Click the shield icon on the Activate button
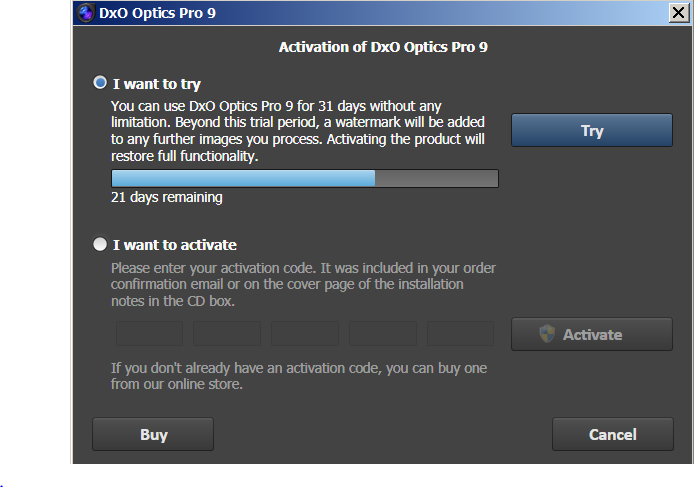The width and height of the screenshot is (694, 487). coord(547,335)
